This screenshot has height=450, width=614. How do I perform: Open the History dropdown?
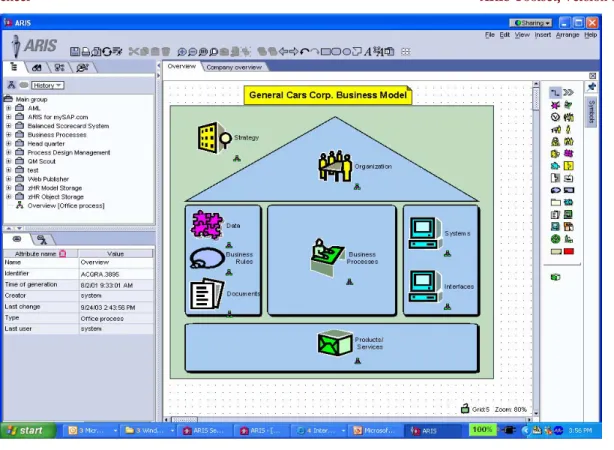click(x=47, y=85)
